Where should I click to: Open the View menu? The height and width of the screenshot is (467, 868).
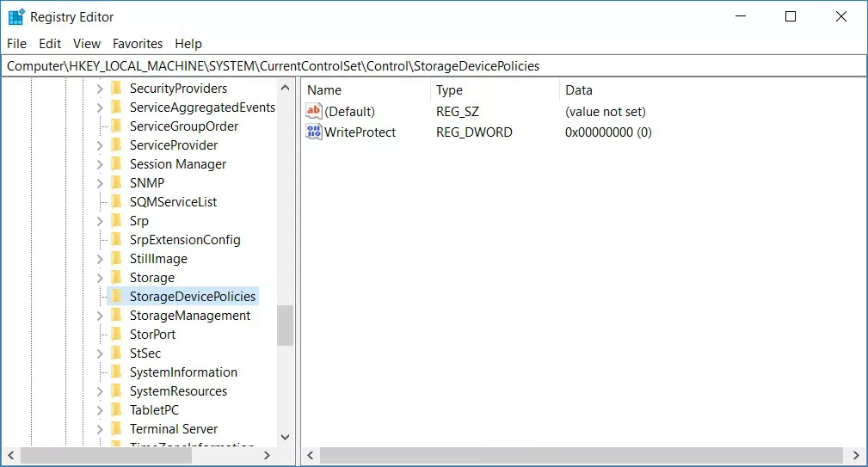[87, 44]
